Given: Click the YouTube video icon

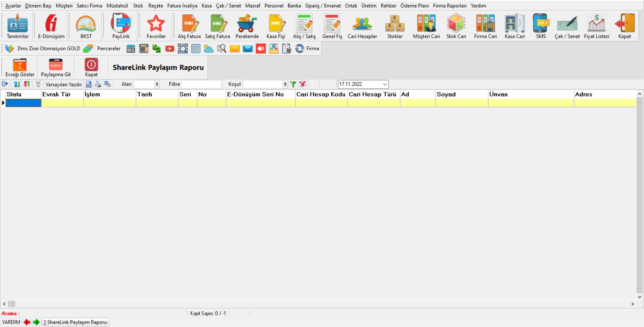Looking at the screenshot, I should tap(170, 49).
